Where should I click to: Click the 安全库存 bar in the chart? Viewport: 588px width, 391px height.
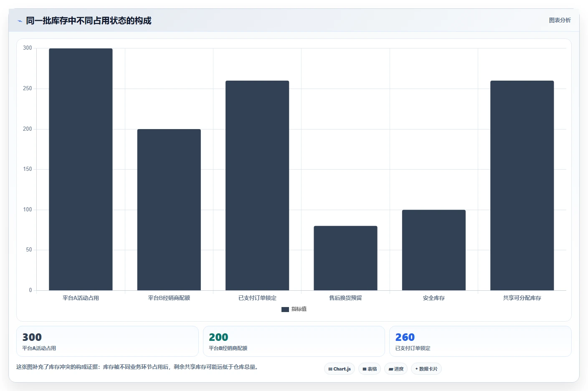[434, 250]
